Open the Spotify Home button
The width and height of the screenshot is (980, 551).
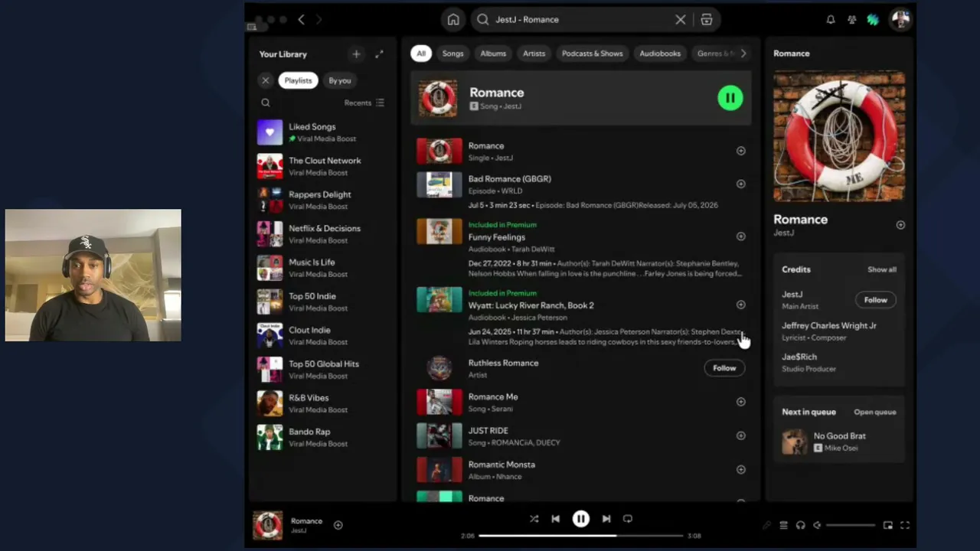click(453, 20)
